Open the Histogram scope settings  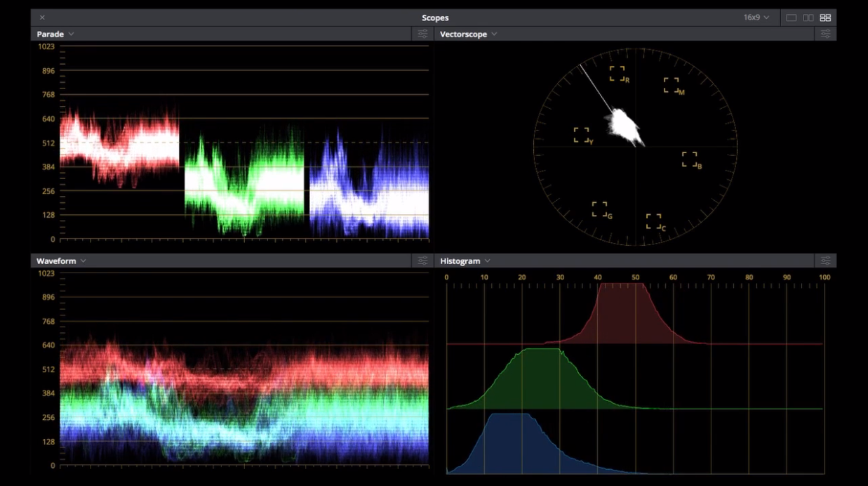pos(826,260)
